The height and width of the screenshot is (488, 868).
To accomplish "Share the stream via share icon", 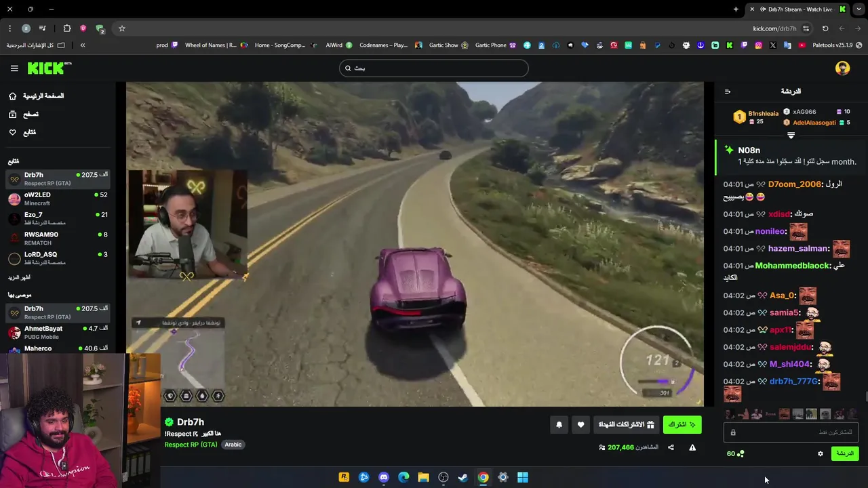I will tap(671, 447).
